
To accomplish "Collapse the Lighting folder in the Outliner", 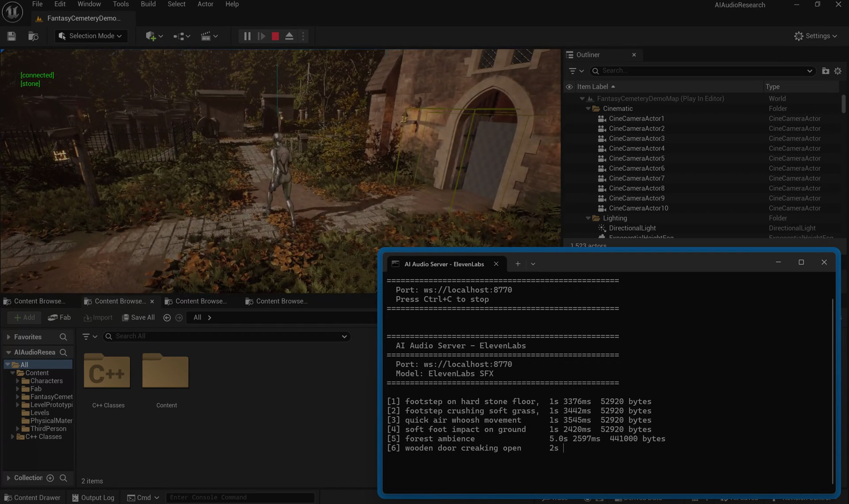I will coord(588,218).
